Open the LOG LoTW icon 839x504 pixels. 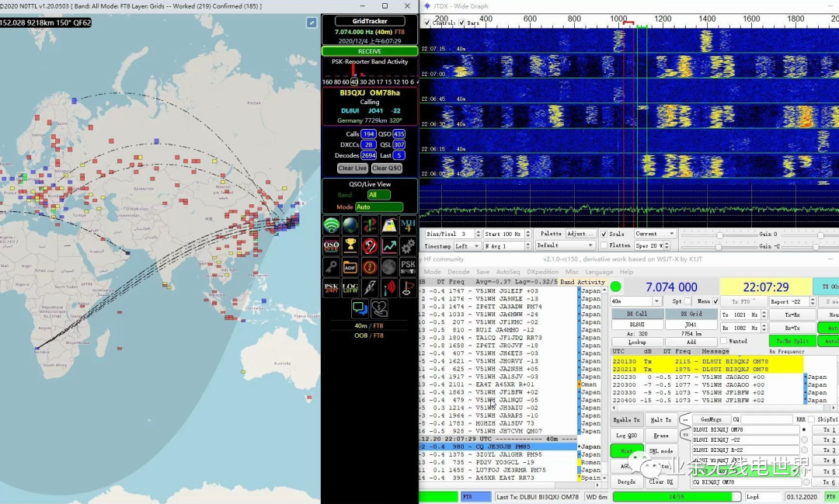click(350, 288)
